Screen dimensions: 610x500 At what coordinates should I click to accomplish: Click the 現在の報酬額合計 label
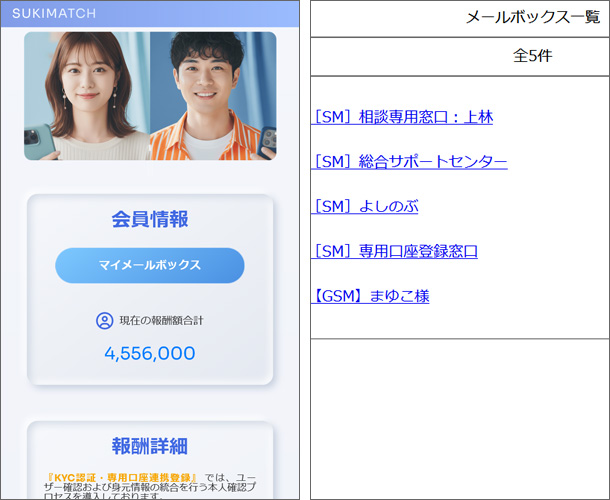[x=161, y=321]
